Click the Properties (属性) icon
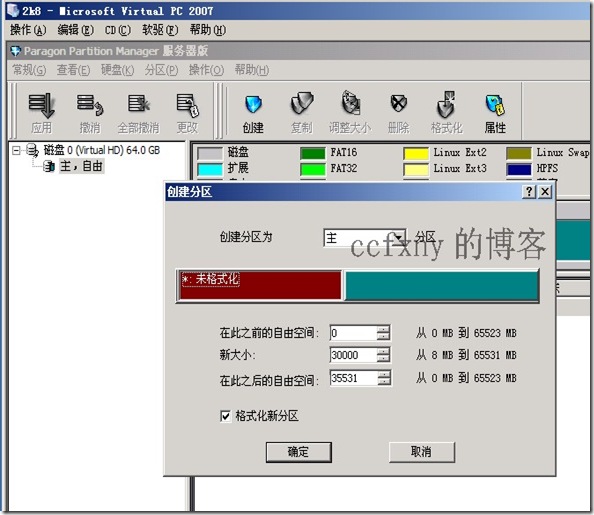594x515 pixels. (x=495, y=105)
